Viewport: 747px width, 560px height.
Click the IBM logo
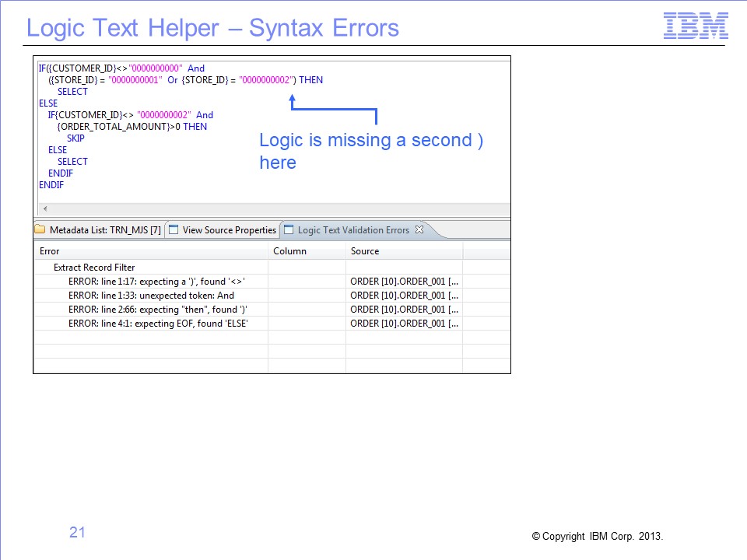(x=696, y=26)
